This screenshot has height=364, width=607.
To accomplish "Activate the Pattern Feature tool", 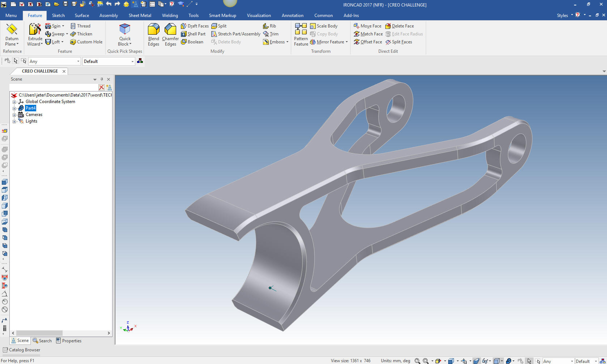I will (x=301, y=34).
